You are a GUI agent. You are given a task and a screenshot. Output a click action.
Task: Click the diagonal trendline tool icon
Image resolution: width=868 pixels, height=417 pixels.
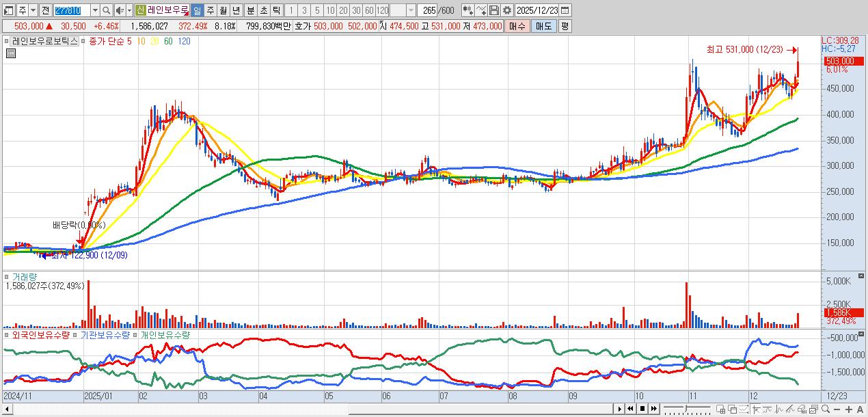coord(791,409)
